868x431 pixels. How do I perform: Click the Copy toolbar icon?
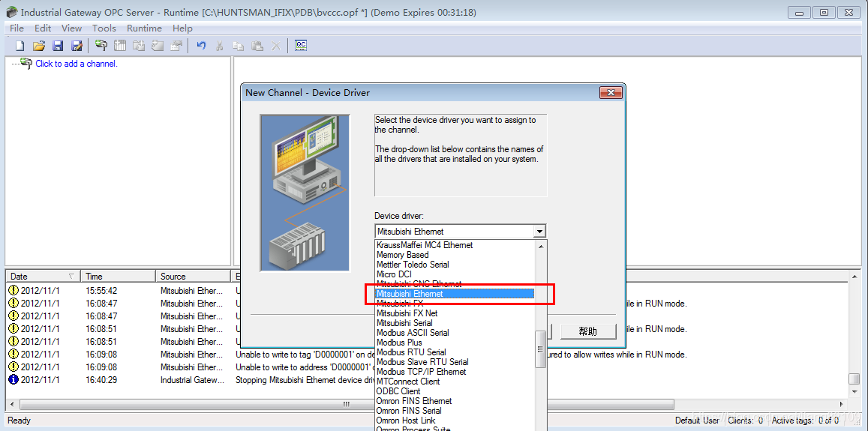click(238, 46)
